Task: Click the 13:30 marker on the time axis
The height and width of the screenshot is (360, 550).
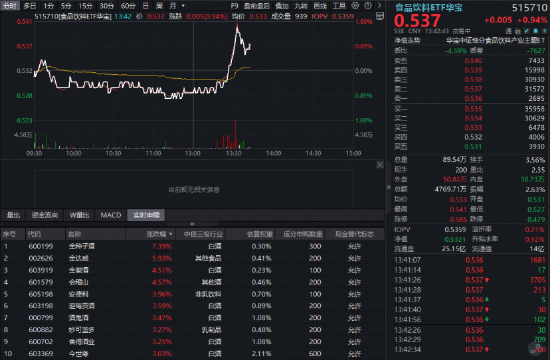Action: pyautogui.click(x=233, y=153)
